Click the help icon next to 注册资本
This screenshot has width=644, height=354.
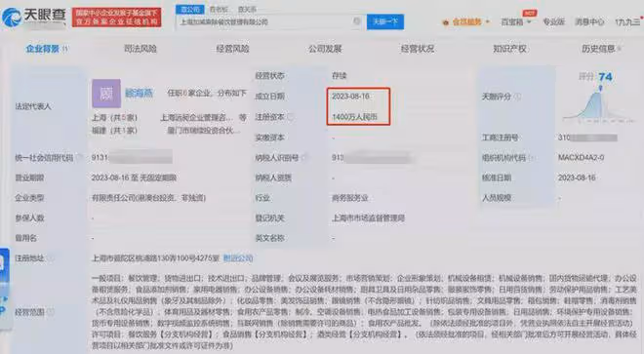click(291, 117)
